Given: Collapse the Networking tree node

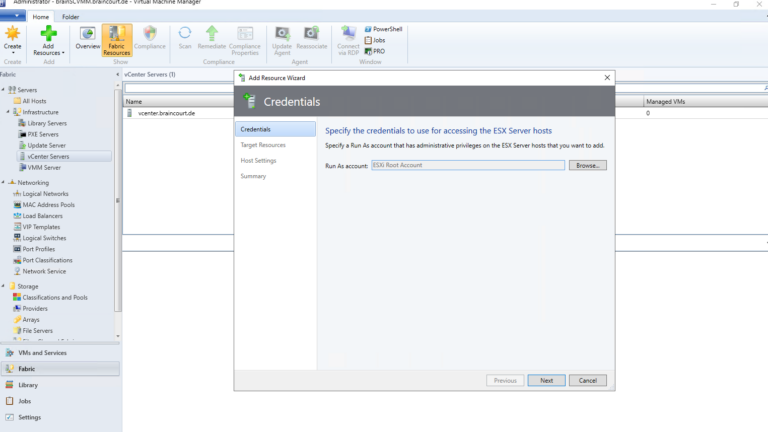Looking at the screenshot, I should [x=3, y=182].
